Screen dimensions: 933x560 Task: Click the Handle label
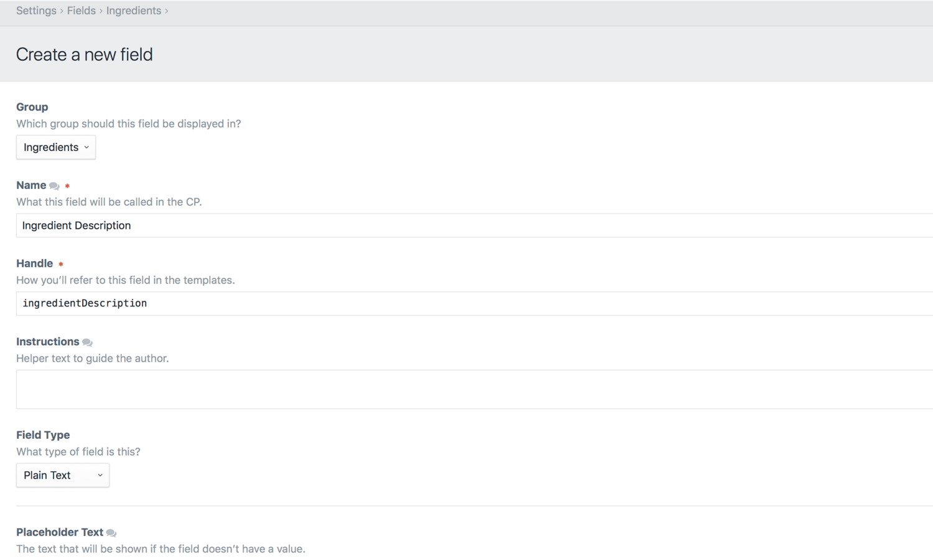[x=35, y=264]
